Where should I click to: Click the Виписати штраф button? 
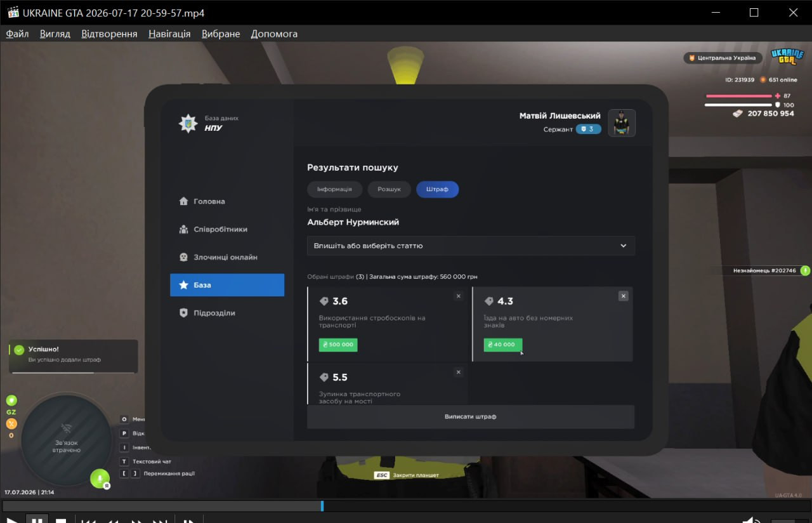pos(471,416)
